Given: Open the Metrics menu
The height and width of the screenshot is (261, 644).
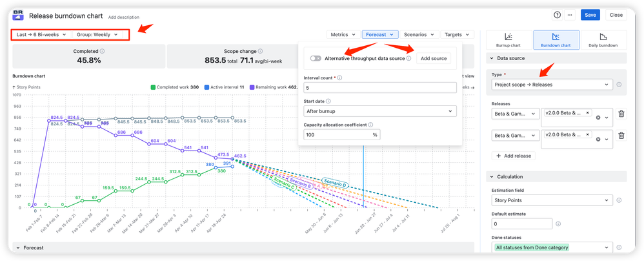Looking at the screenshot, I should pos(343,34).
